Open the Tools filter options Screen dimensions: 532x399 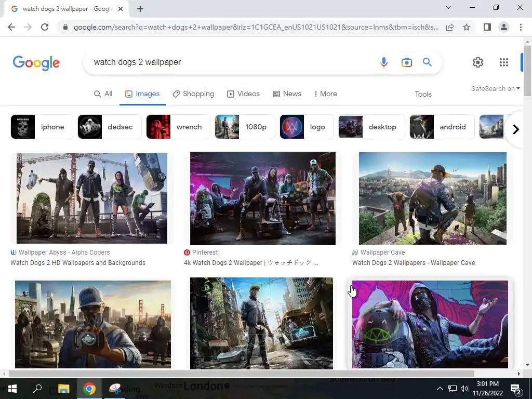click(x=423, y=94)
